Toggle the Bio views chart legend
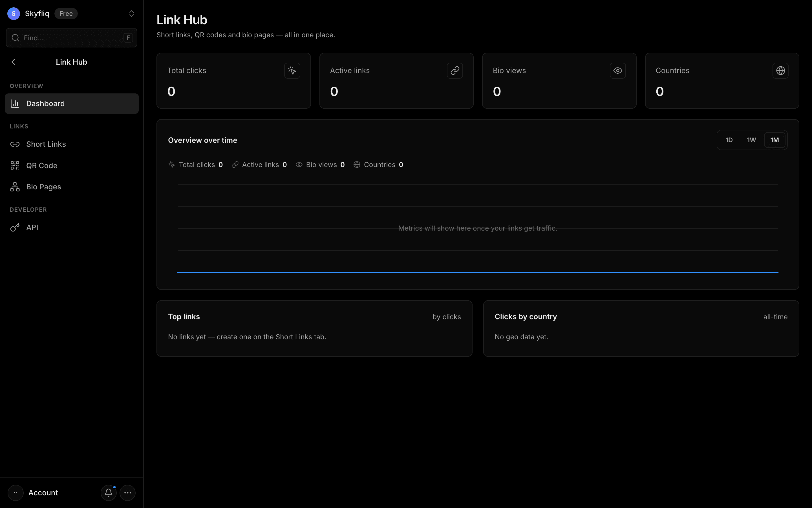 [320, 165]
